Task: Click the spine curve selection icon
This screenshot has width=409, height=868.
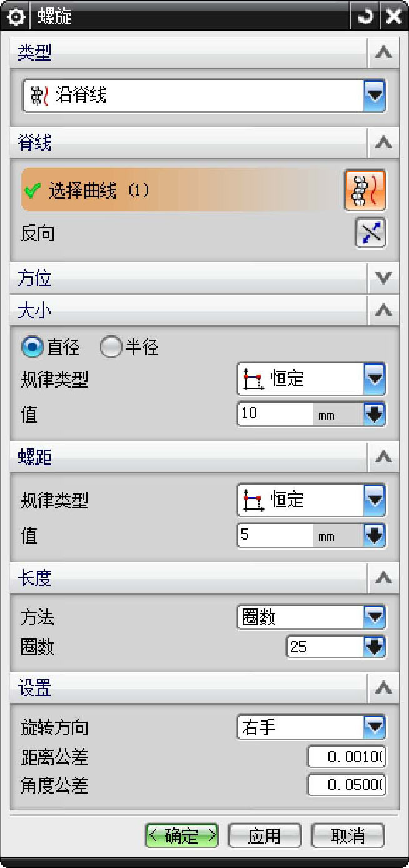Action: pyautogui.click(x=365, y=190)
